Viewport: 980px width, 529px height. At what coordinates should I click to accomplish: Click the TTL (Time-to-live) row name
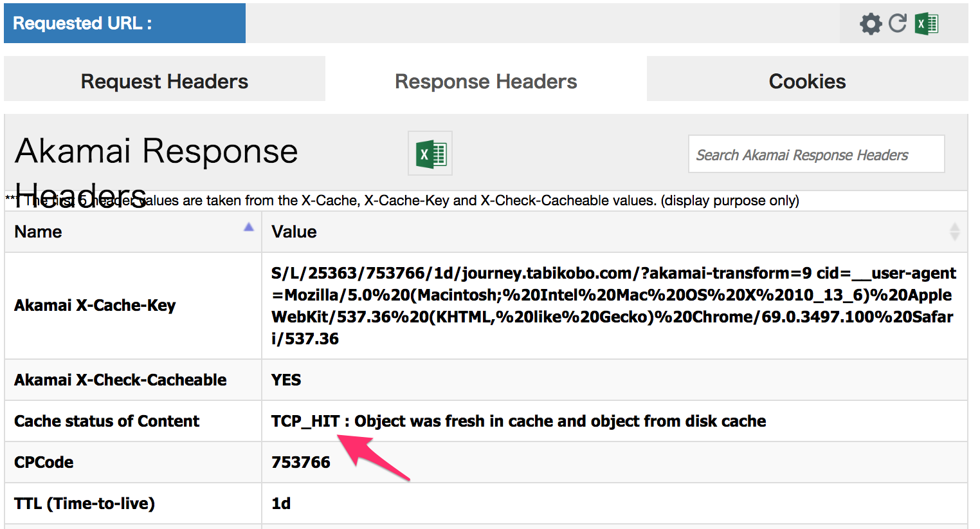(84, 503)
